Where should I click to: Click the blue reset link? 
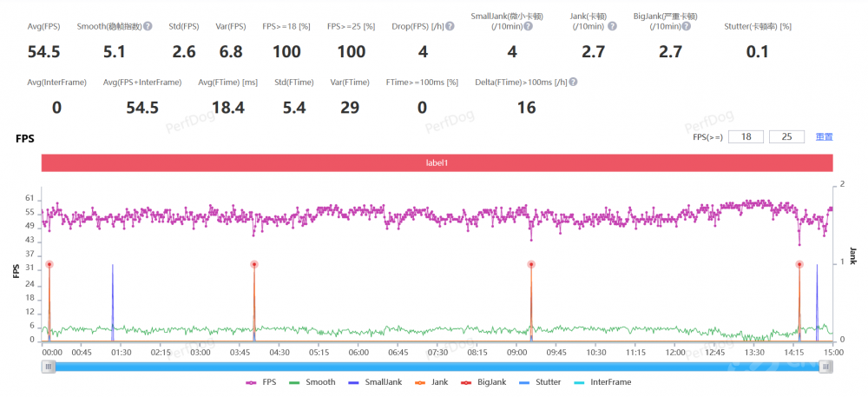(x=825, y=136)
